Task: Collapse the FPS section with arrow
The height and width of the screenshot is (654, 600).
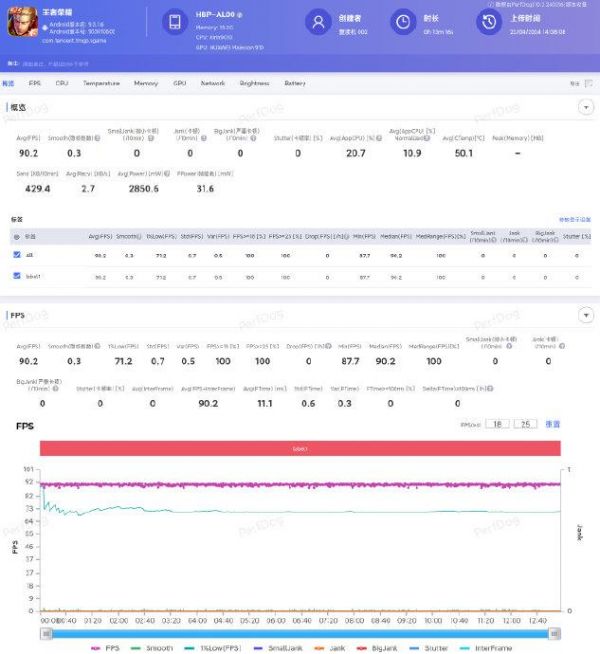Action: [586, 316]
